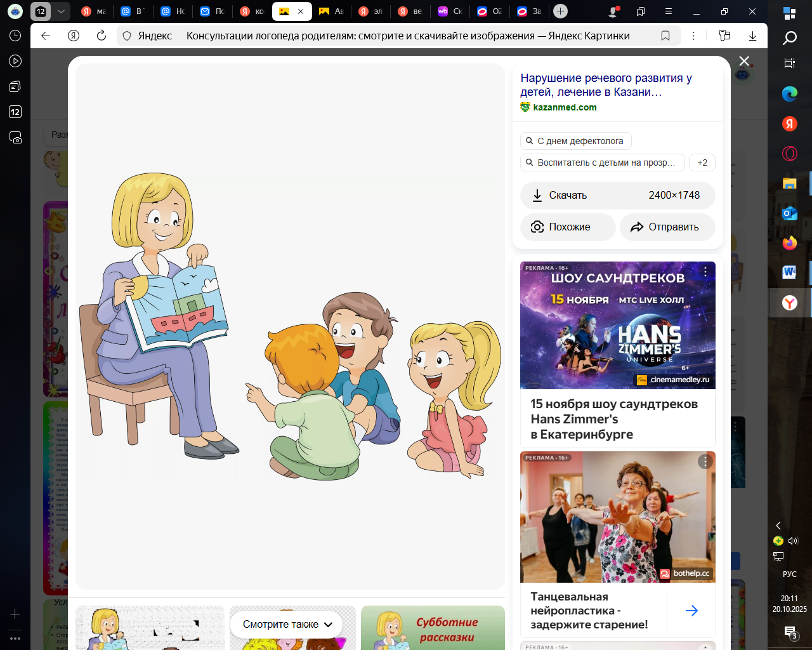Bookmark this page with the bookmark icon
Viewport: 812px width, 650px height.
coord(665,36)
